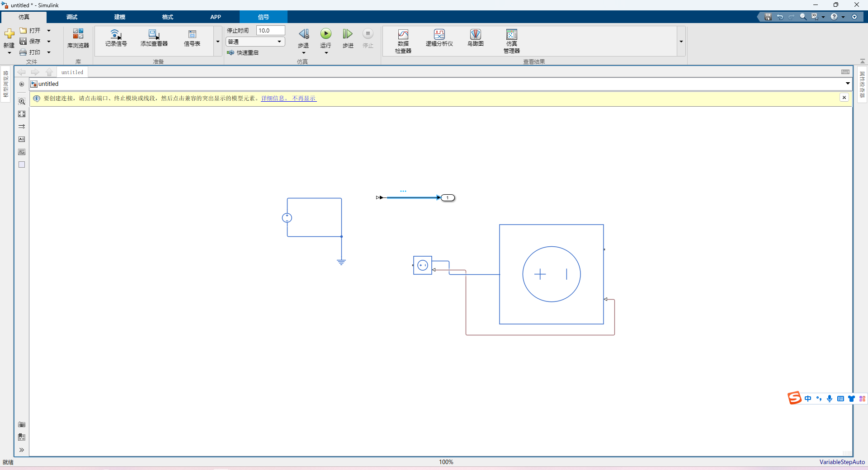This screenshot has height=470, width=868.
Task: Close the yellow notification banner
Action: pyautogui.click(x=844, y=98)
